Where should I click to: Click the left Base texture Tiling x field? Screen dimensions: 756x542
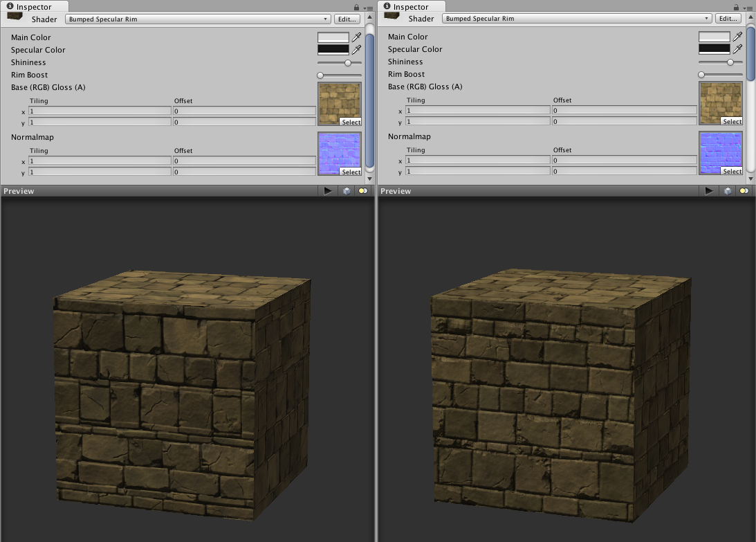[x=100, y=111]
